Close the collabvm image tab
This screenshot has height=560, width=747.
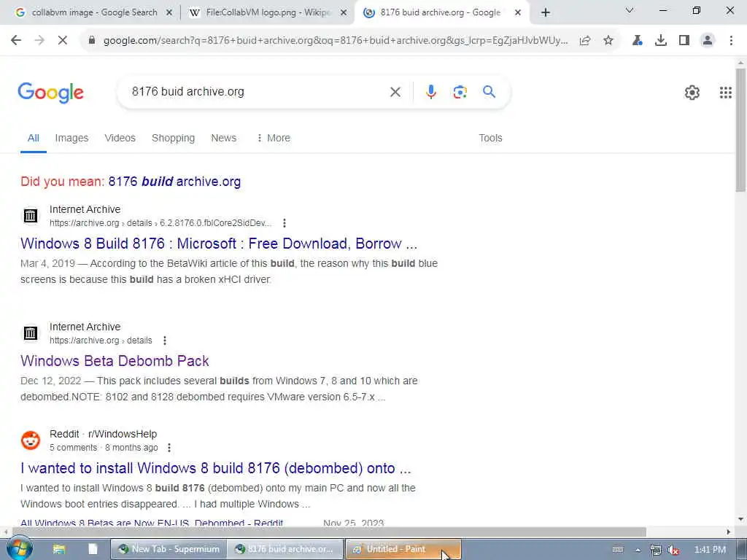coord(169,13)
